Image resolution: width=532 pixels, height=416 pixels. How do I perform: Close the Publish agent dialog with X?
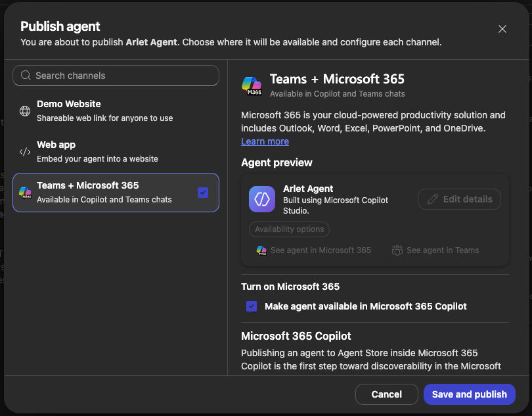[502, 29]
